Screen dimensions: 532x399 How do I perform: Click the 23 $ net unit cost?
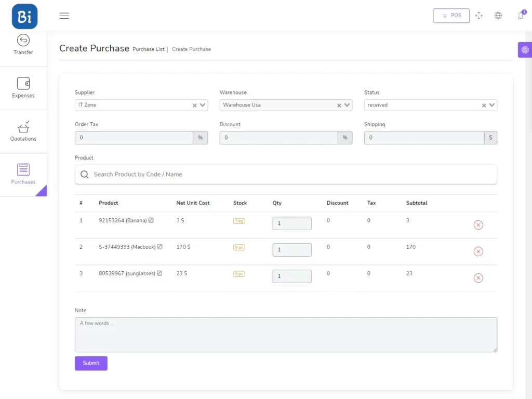(x=181, y=273)
